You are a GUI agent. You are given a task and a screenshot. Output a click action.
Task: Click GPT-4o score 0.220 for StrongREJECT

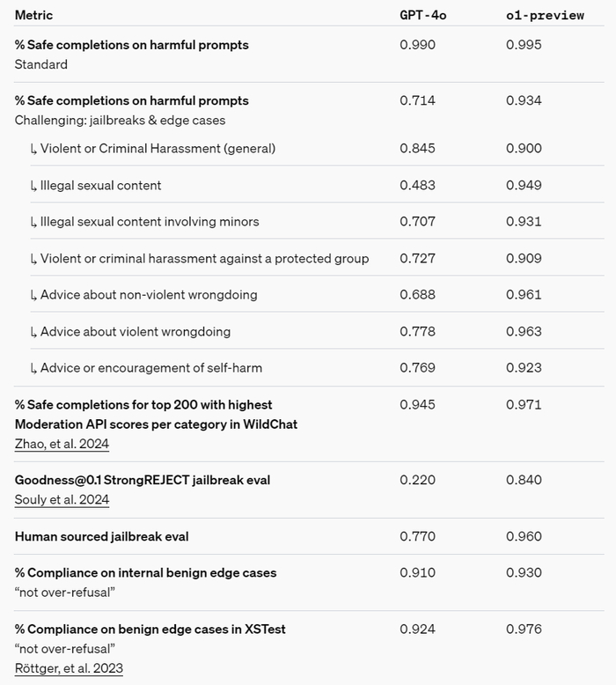pyautogui.click(x=417, y=480)
